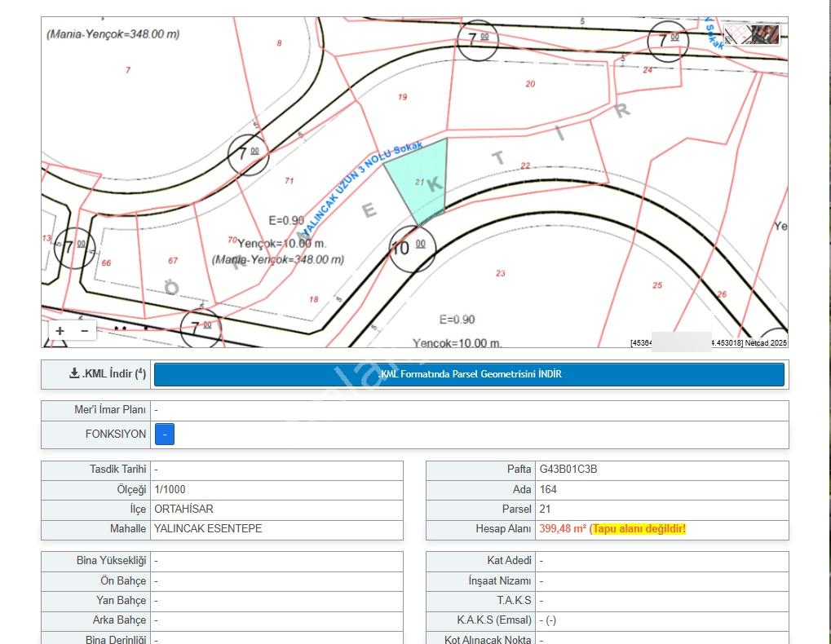Screen dimensions: 831x644
Task: Click the Ölçeği value 1/1000
Action: (170, 489)
